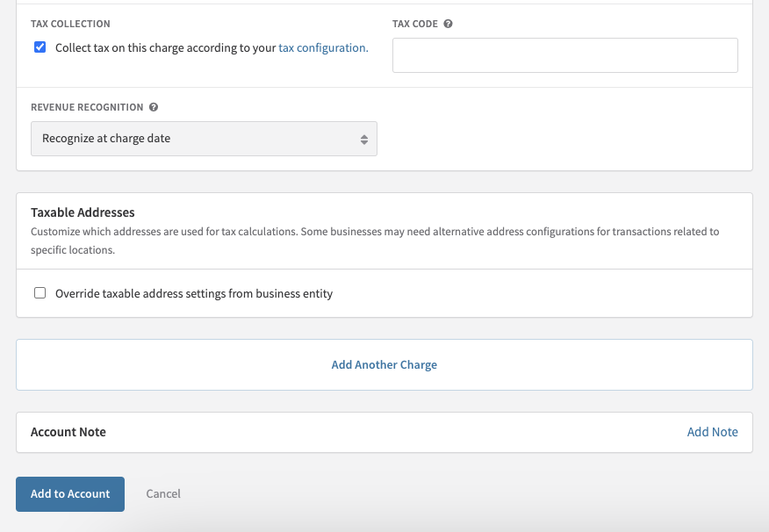Submit with Add to Account button
769x532 pixels.
tap(70, 494)
